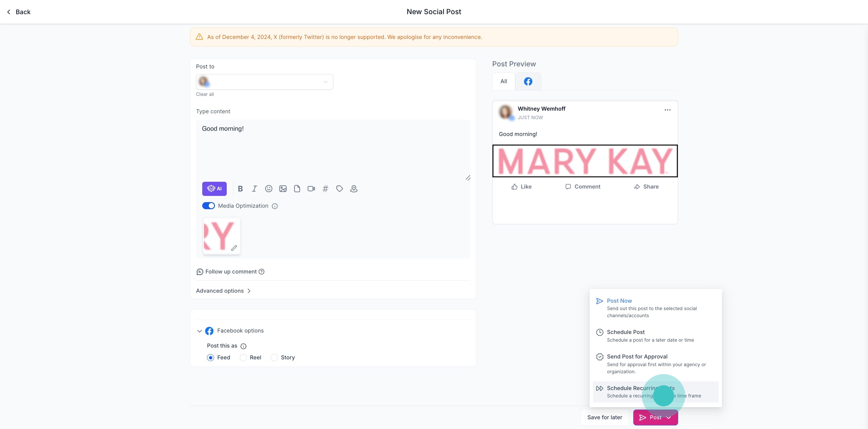Click Save for later button

(605, 417)
